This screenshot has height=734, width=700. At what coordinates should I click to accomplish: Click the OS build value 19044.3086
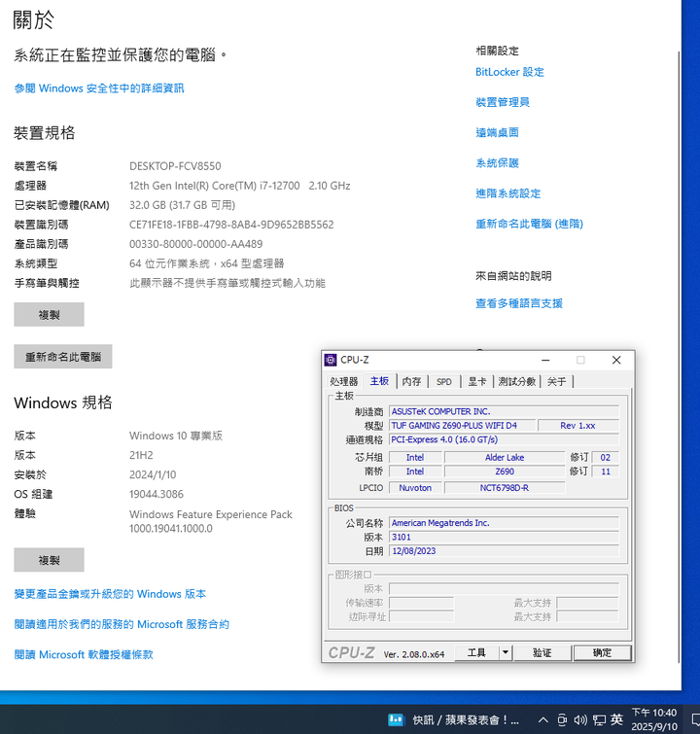(x=157, y=494)
